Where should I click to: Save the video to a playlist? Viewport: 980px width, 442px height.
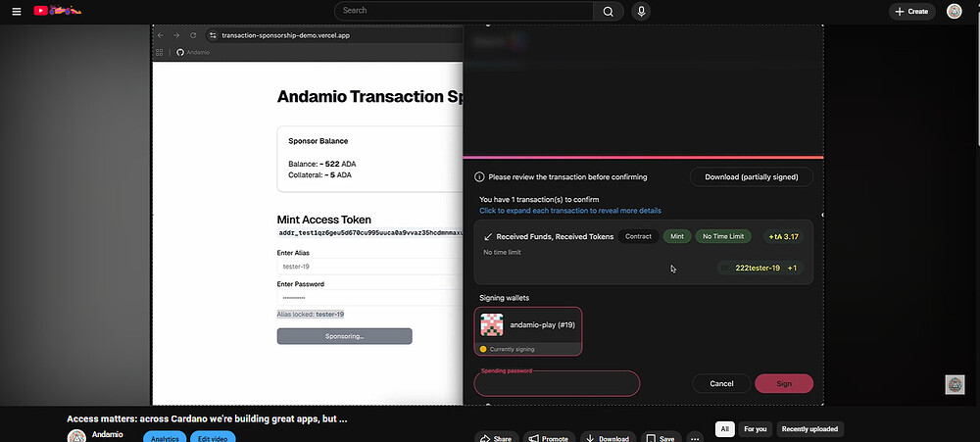tap(660, 436)
